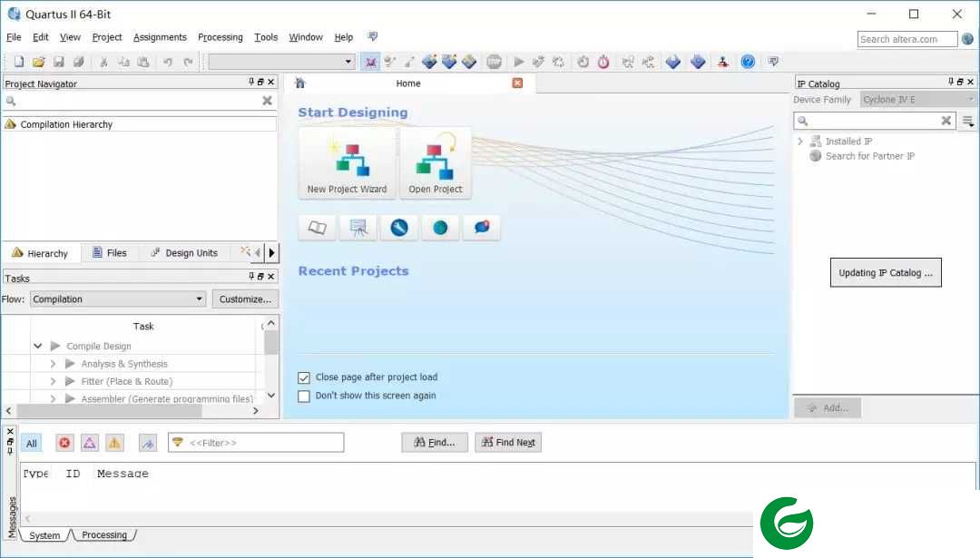Select the Processing messages tab
Image resolution: width=980 pixels, height=558 pixels.
click(104, 535)
